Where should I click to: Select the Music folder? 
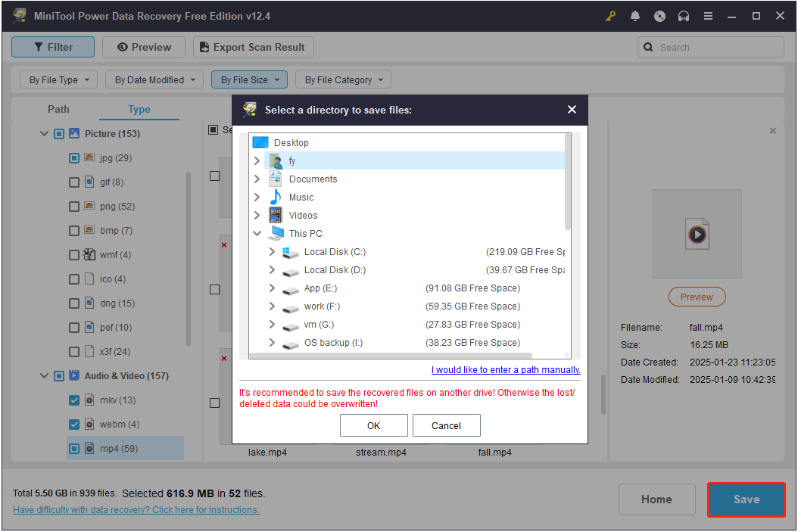tap(301, 198)
